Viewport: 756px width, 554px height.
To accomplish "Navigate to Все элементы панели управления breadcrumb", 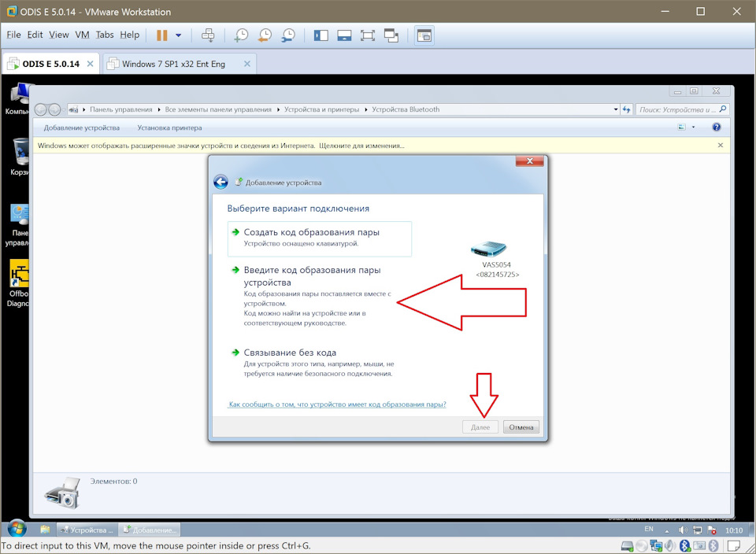I will [218, 109].
